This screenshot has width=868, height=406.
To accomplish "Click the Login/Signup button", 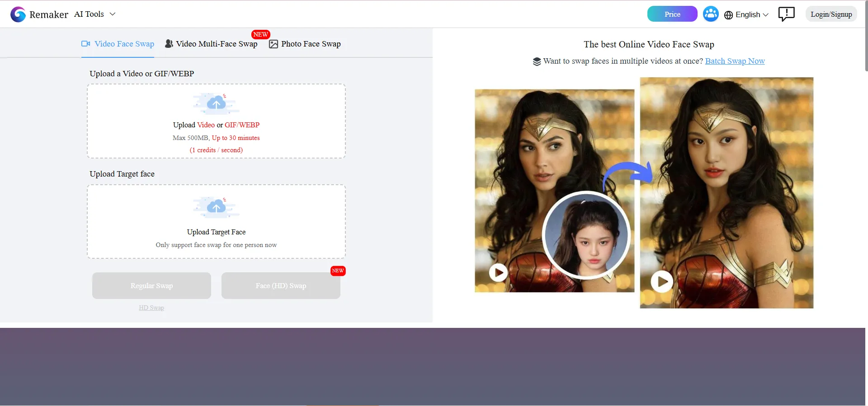I will [x=831, y=14].
